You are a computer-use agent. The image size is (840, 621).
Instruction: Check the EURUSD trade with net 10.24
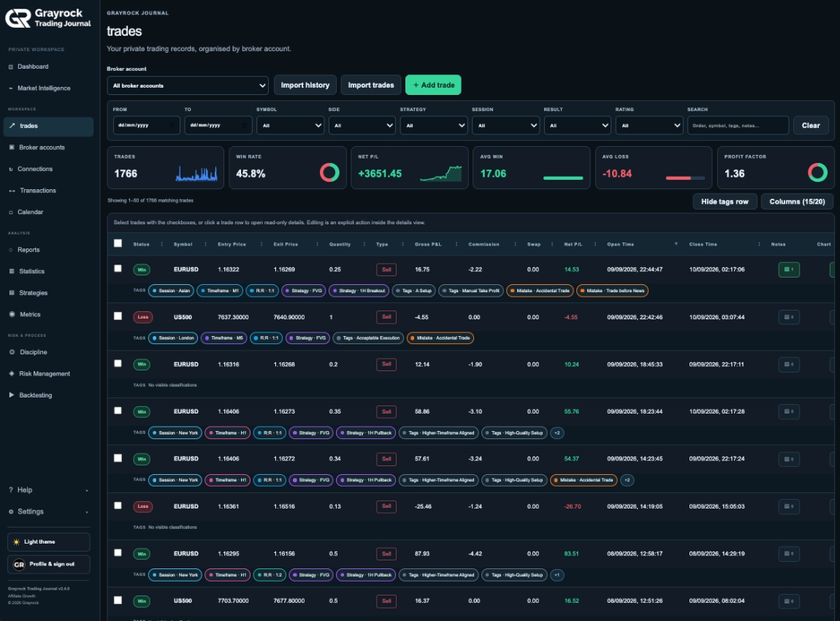coord(118,363)
